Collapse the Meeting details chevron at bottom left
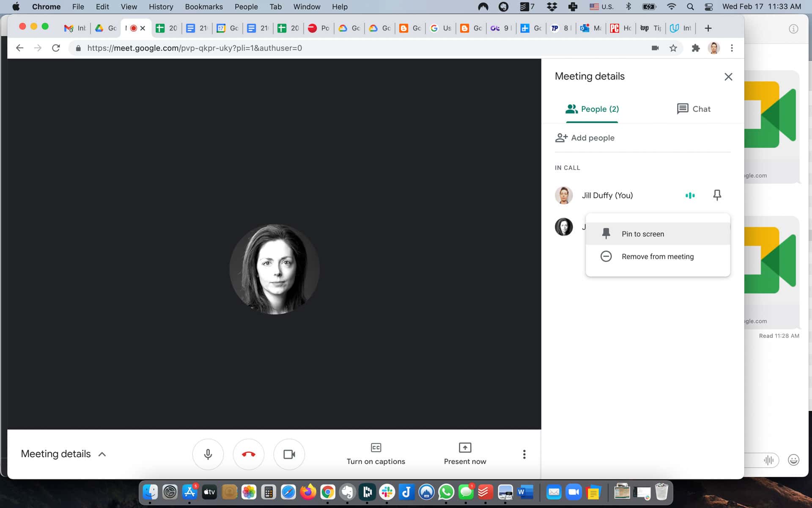Screen dimensions: 812x508 [x=102, y=454]
